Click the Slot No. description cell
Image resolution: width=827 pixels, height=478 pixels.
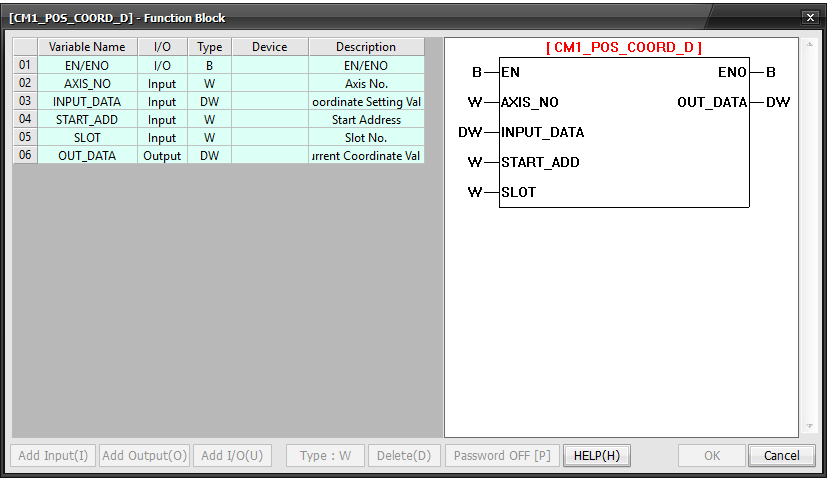click(x=366, y=137)
